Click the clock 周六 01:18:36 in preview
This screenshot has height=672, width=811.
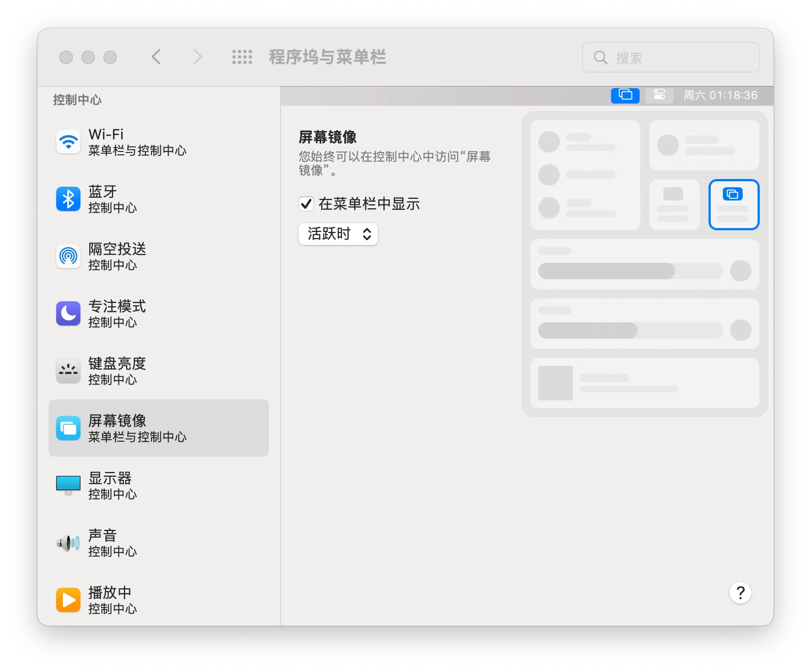click(x=720, y=95)
